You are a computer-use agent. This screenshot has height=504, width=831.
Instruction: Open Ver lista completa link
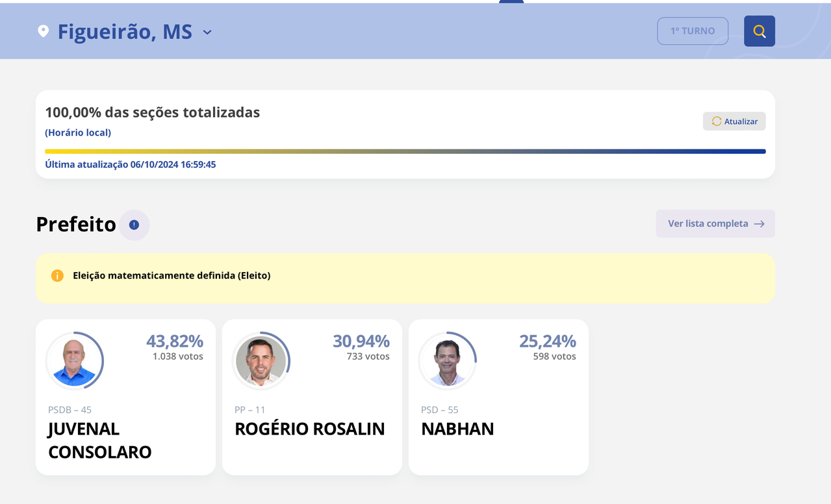click(715, 223)
